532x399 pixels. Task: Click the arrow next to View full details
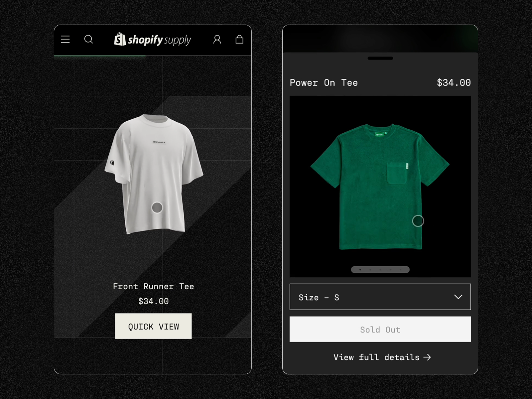(x=427, y=357)
